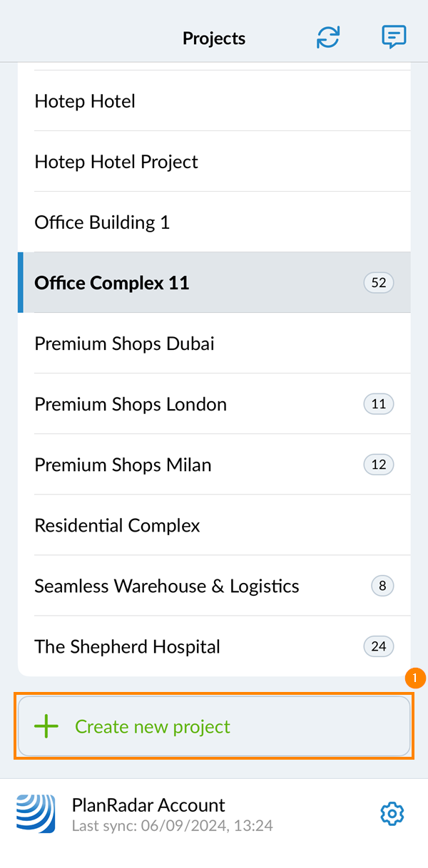Click the Projects header title
The width and height of the screenshot is (428, 868).
[214, 38]
